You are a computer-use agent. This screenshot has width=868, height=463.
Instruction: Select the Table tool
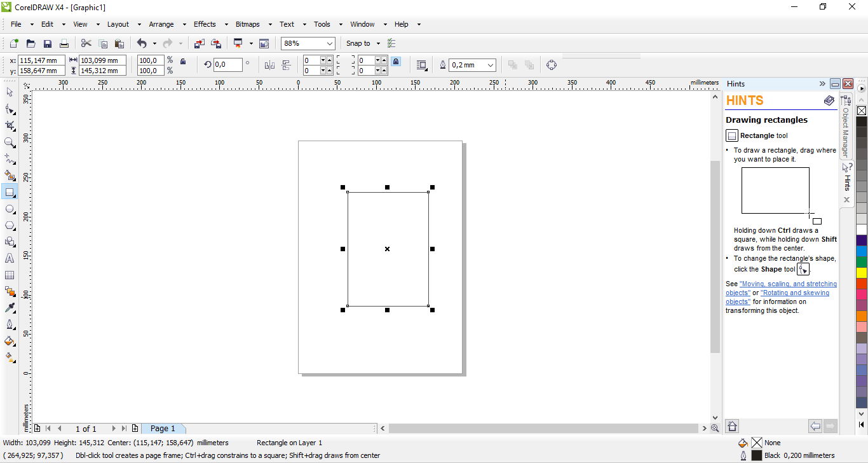coord(10,275)
